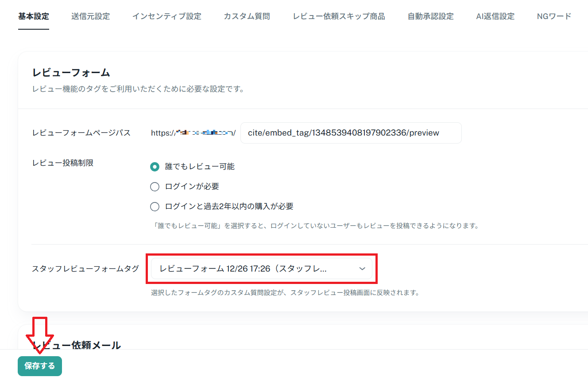Click the 保存する button

(x=40, y=366)
